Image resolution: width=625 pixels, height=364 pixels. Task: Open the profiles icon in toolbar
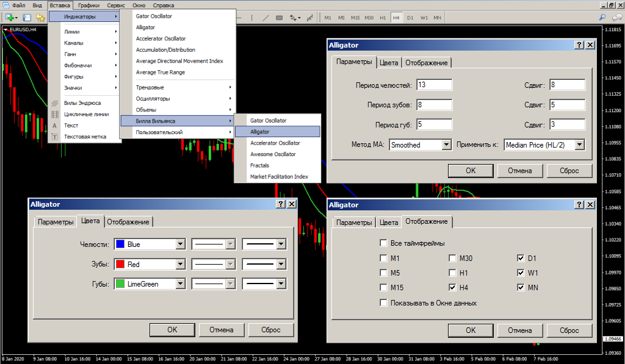[x=27, y=18]
